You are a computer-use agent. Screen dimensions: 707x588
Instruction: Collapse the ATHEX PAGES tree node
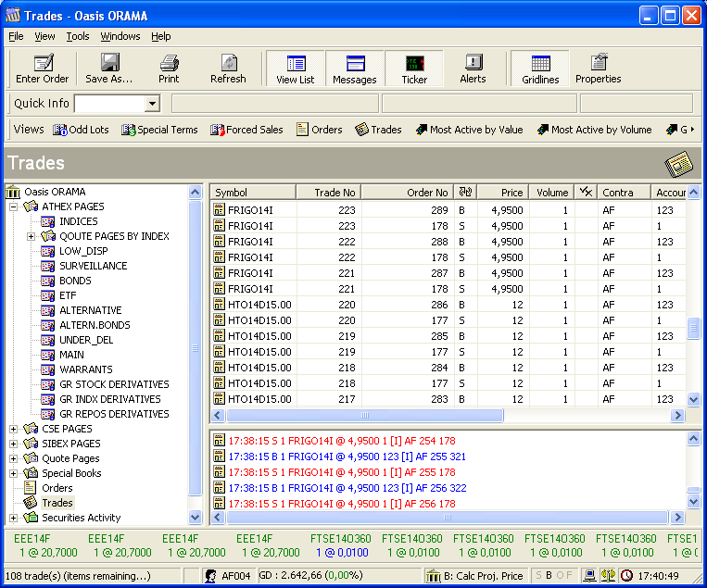point(14,206)
